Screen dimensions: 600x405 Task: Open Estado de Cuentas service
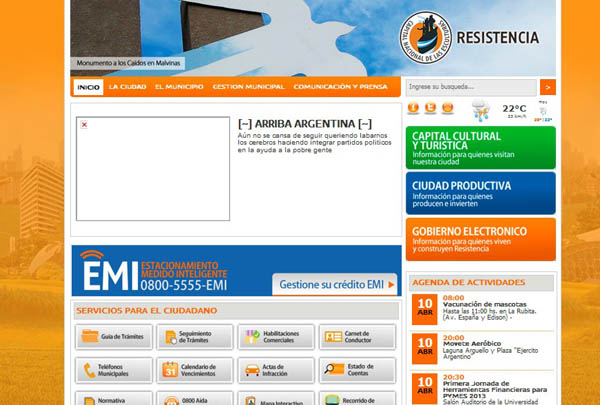tap(357, 370)
